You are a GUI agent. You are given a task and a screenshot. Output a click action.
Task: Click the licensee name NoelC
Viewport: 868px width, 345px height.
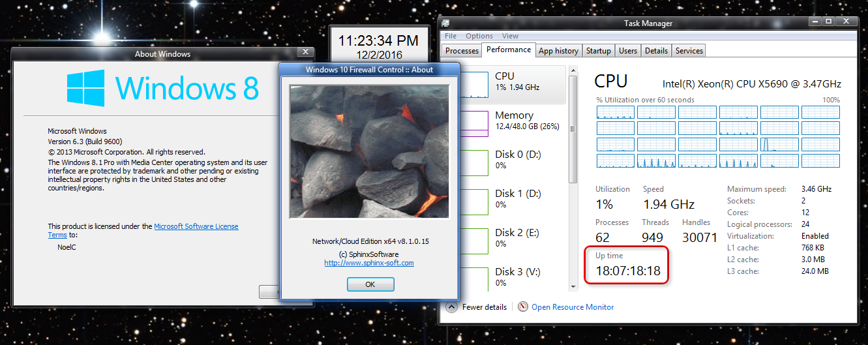[x=67, y=247]
